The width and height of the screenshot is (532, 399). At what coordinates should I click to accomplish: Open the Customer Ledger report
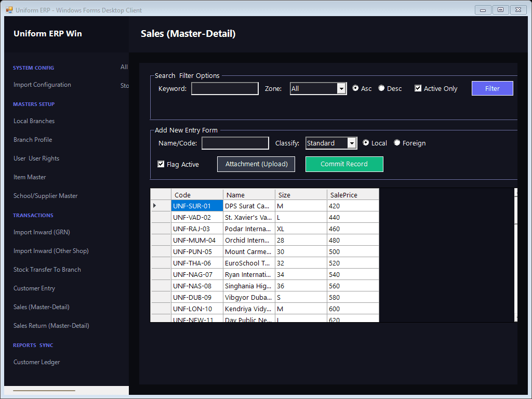(37, 362)
